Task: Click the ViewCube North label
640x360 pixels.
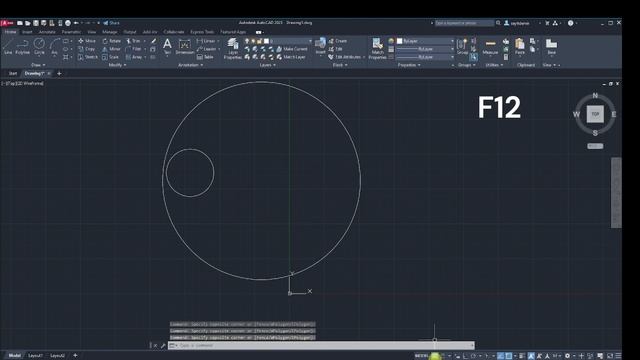Action: (595, 96)
